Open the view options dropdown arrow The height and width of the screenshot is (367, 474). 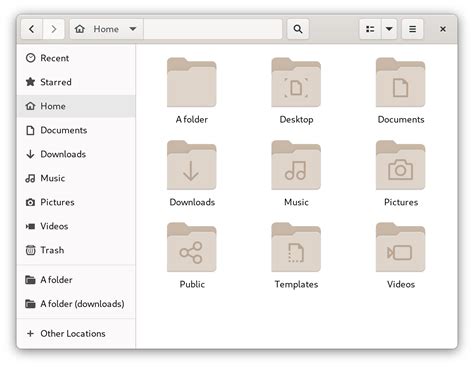point(389,29)
